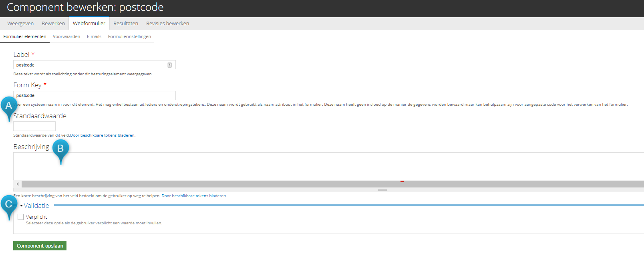Click the left scroll arrow under Beschrijving
The image size is (644, 268).
pyautogui.click(x=18, y=184)
